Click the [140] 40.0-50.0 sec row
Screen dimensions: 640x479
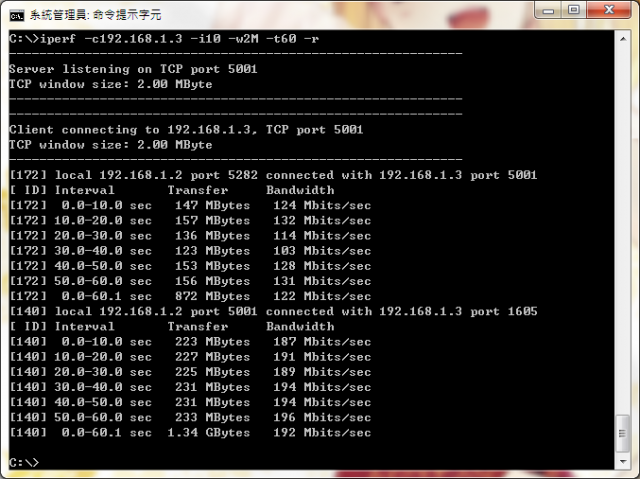190,402
